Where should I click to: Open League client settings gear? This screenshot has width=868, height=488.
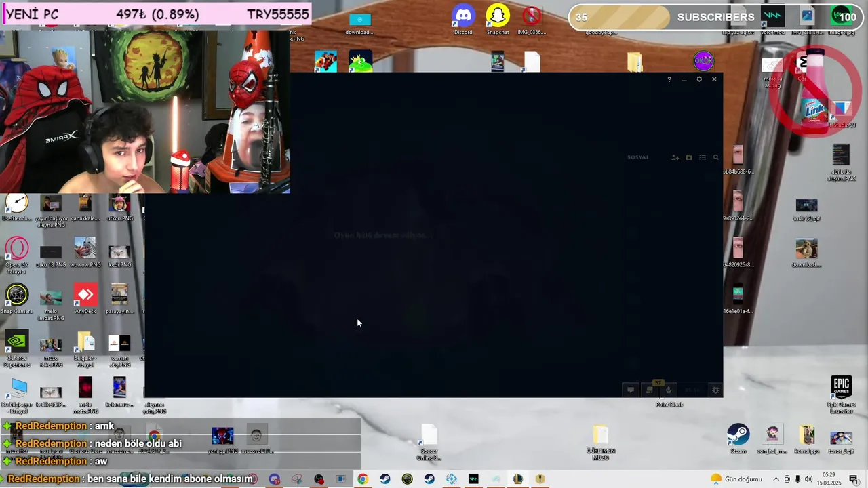point(699,79)
